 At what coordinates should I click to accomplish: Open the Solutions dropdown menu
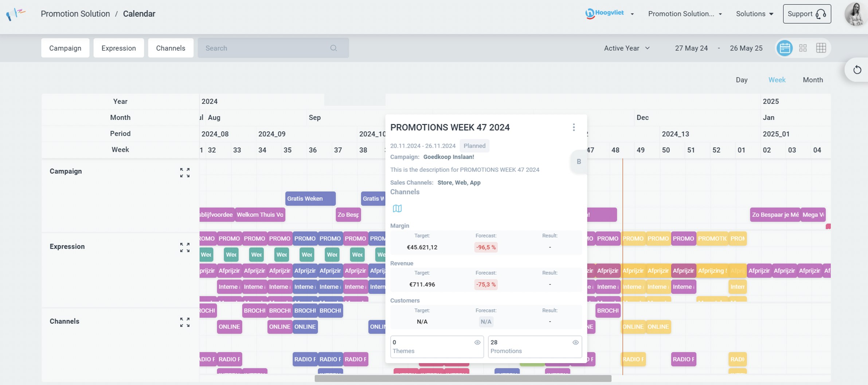[x=754, y=13]
